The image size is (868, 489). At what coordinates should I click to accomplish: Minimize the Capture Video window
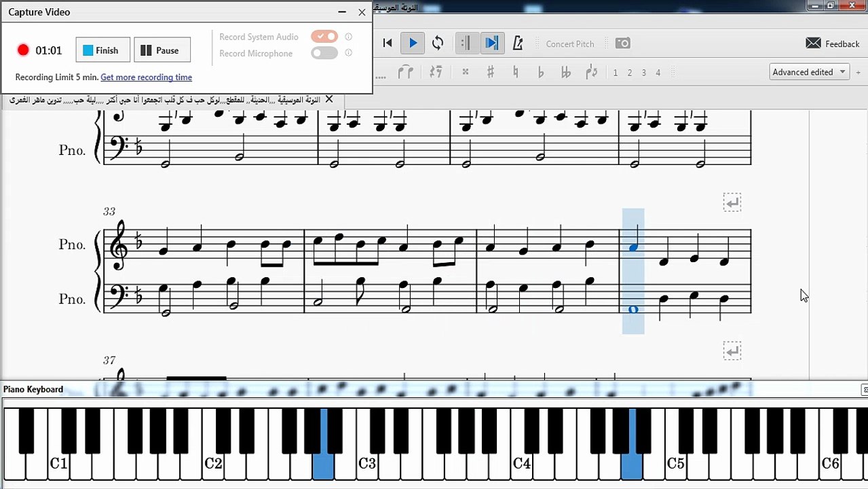pos(341,12)
